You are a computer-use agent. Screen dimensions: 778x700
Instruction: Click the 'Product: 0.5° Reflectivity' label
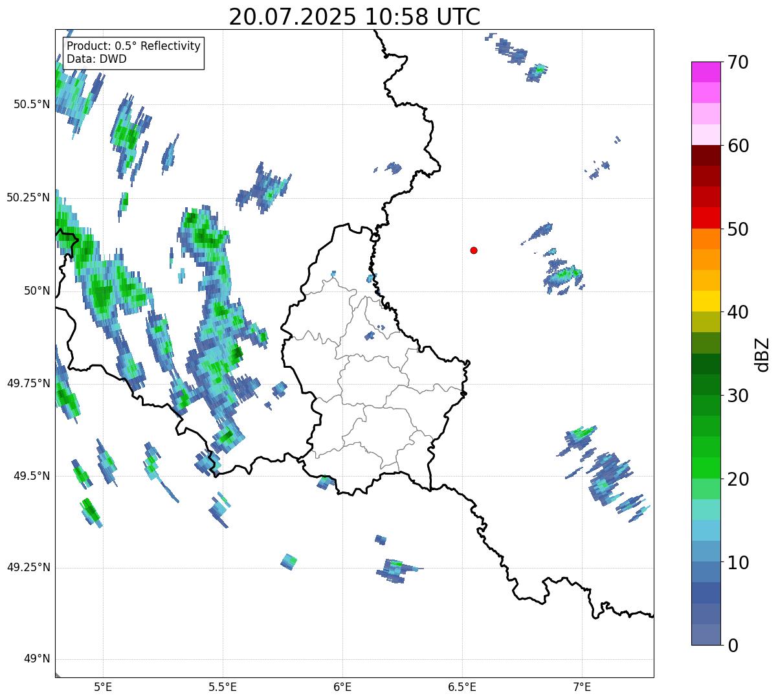134,47
